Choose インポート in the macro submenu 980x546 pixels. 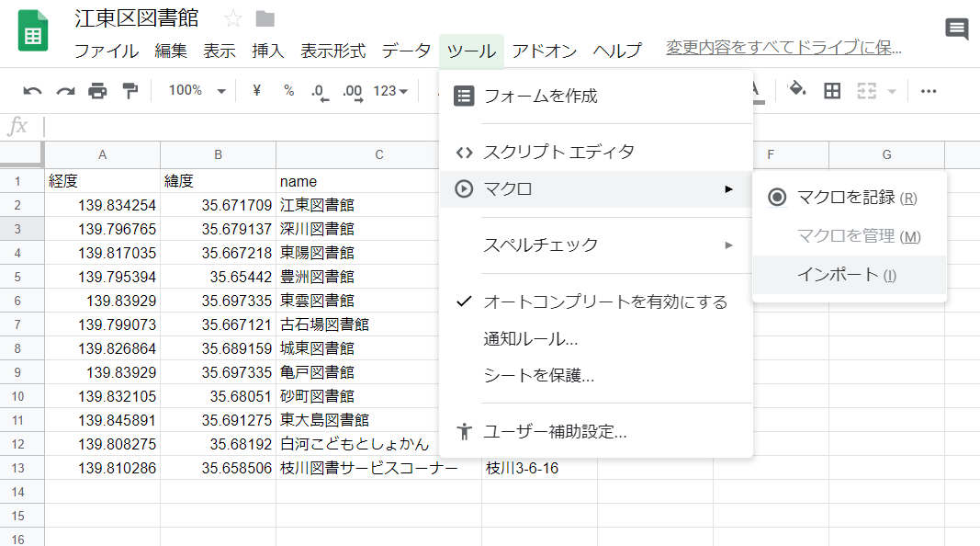coord(850,275)
